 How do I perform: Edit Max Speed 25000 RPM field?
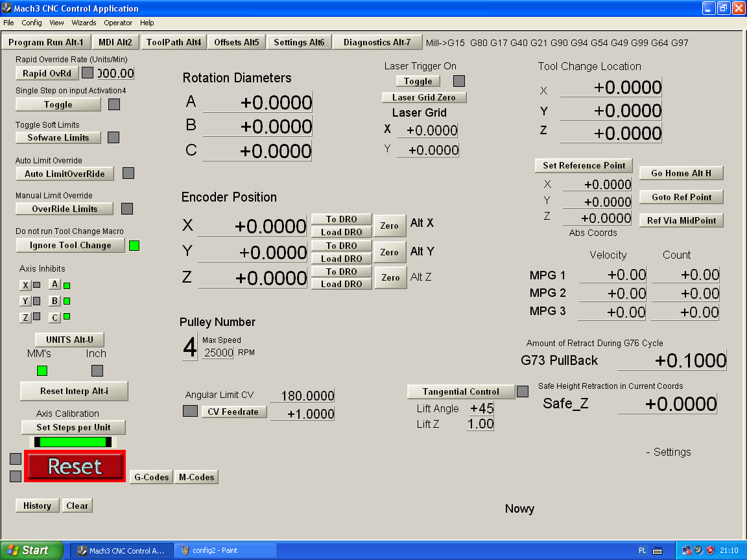point(218,353)
